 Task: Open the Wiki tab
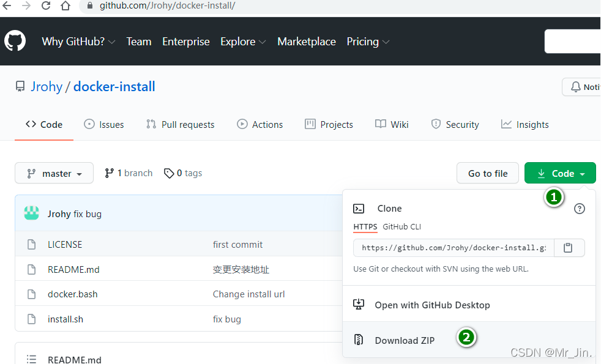392,125
